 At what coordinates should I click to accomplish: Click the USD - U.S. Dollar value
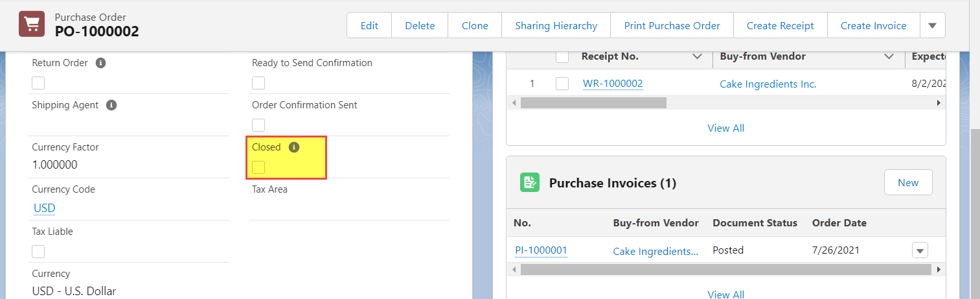tap(74, 291)
